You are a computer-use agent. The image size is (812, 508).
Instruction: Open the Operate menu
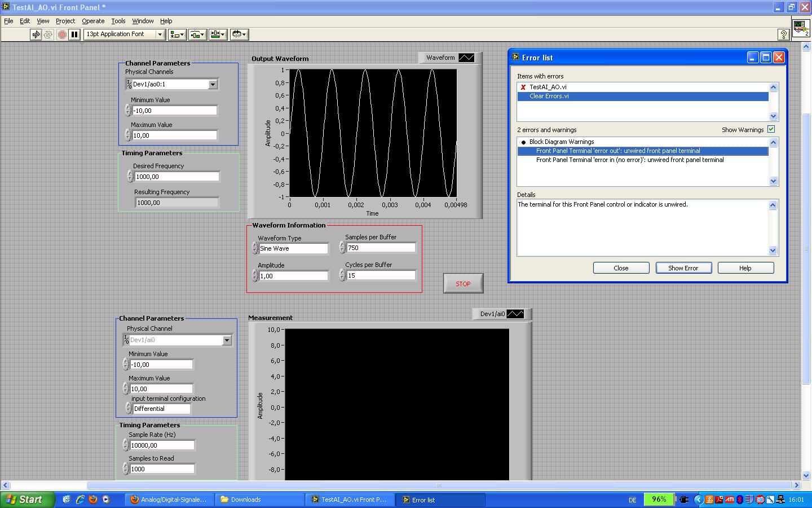[x=93, y=21]
